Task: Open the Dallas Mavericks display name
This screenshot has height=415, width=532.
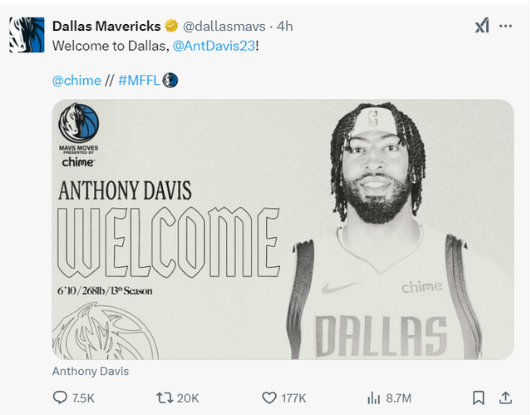Action: click(106, 26)
